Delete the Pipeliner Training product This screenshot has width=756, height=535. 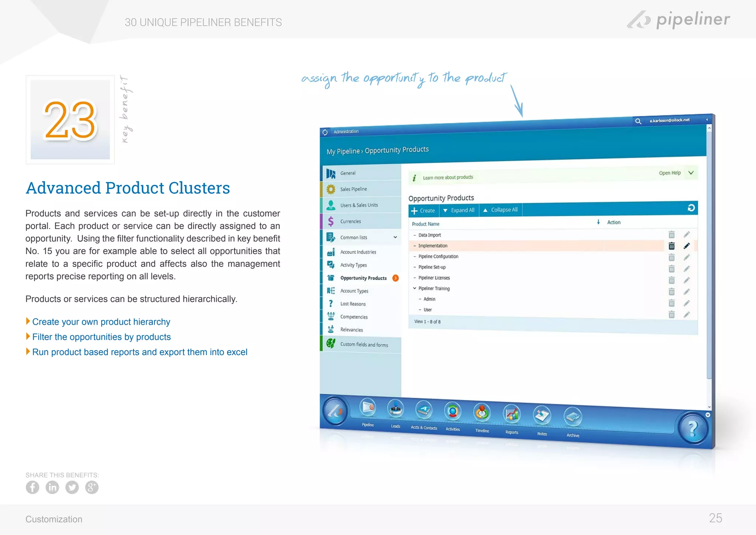671,292
